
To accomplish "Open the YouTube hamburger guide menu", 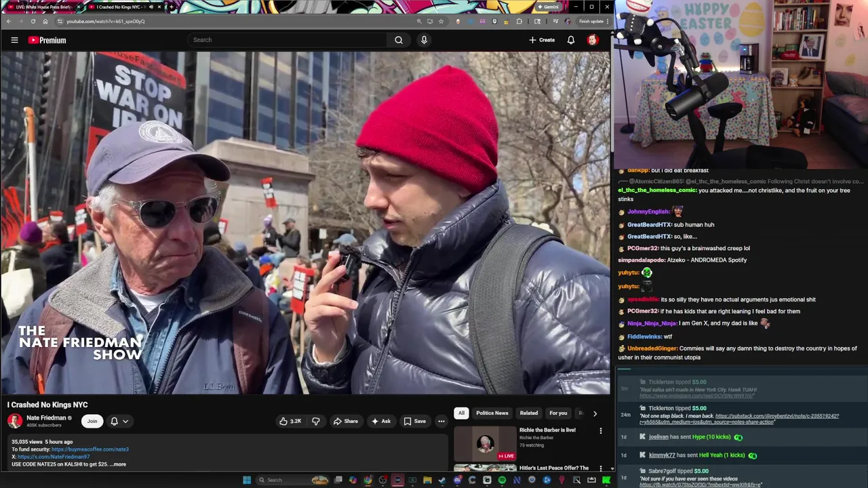I will 14,40.
